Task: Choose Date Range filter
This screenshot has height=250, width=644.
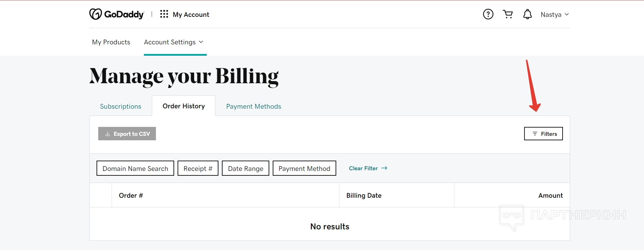Action: (x=246, y=168)
